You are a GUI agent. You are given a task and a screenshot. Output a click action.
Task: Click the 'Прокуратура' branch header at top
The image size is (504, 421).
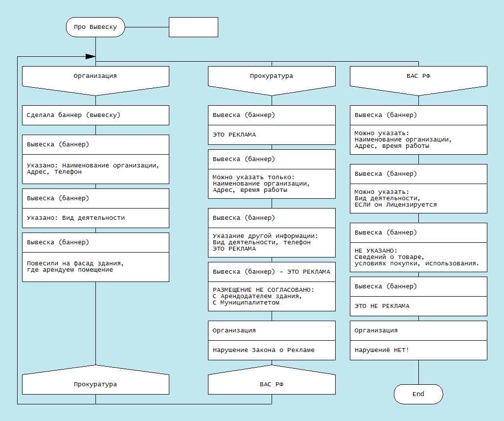[272, 77]
